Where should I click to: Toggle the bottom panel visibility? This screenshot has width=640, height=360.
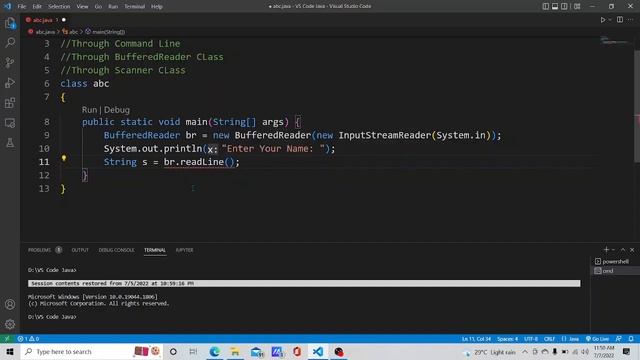(x=555, y=7)
